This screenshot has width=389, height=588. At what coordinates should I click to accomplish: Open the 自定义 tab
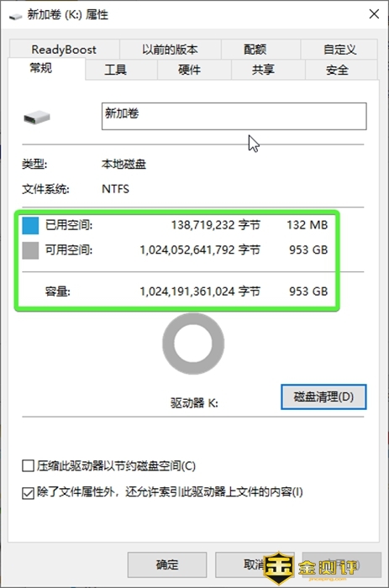pos(339,50)
